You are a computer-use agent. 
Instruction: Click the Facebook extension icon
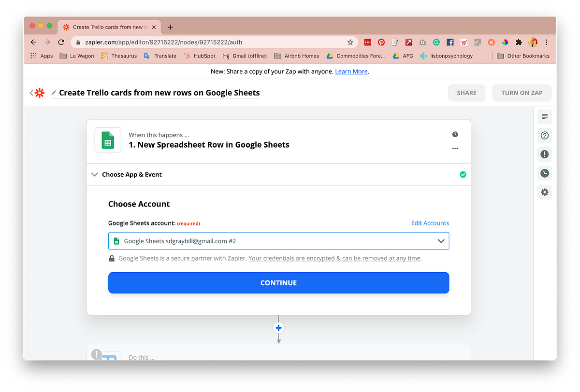click(450, 42)
